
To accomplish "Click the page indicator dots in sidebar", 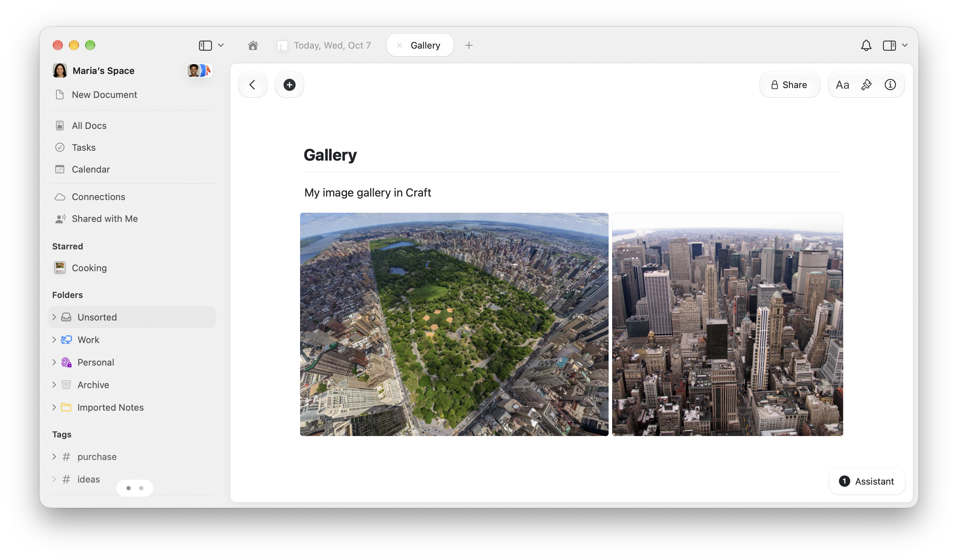I will [x=135, y=488].
